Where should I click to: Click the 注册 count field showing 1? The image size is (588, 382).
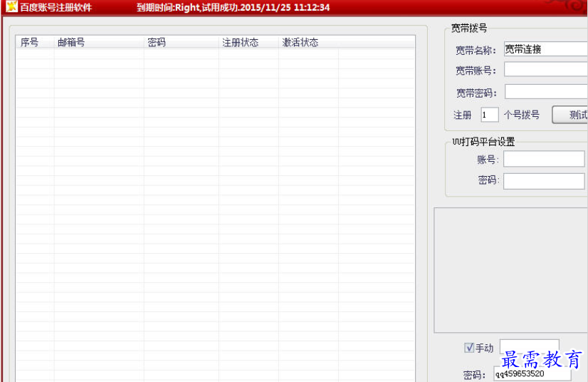pos(490,115)
